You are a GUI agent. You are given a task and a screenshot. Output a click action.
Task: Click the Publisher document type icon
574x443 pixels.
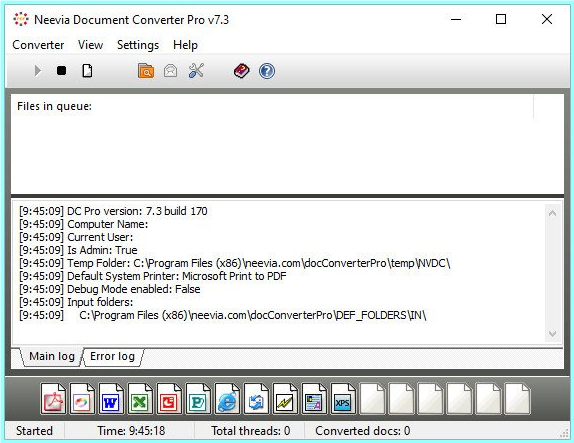point(198,399)
